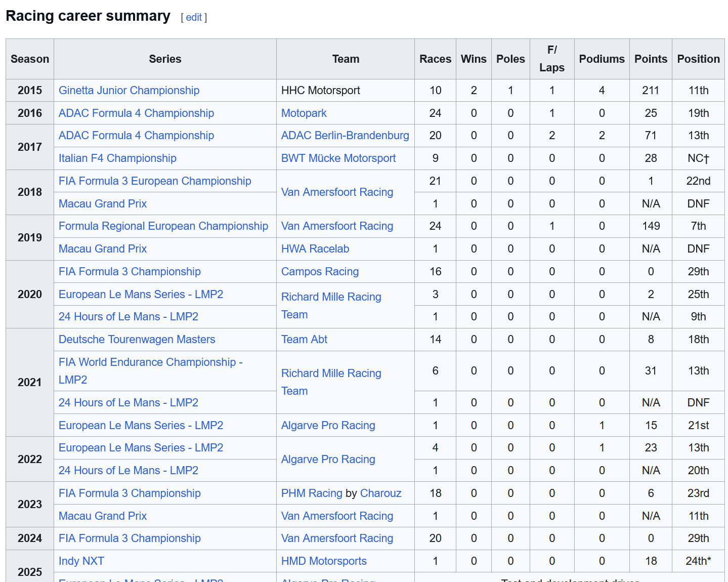The height and width of the screenshot is (582, 728).
Task: Open Richard Mille Racing Team link in 2020 row
Action: click(x=331, y=306)
